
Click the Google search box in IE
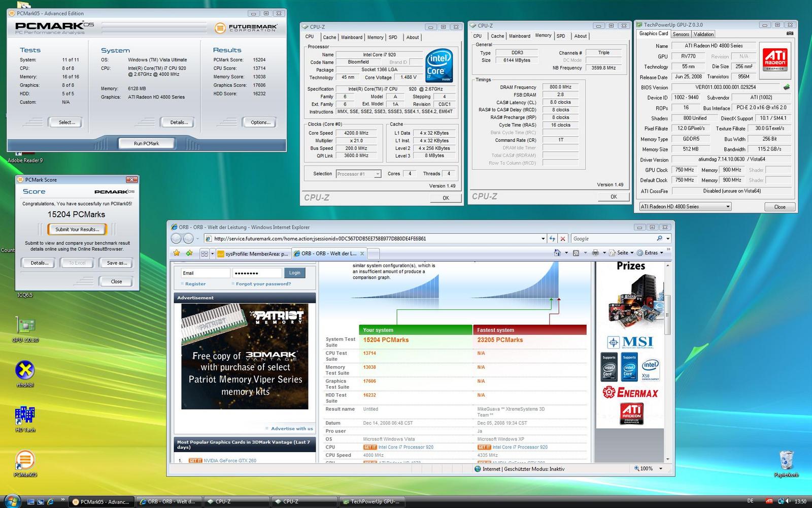(x=613, y=238)
